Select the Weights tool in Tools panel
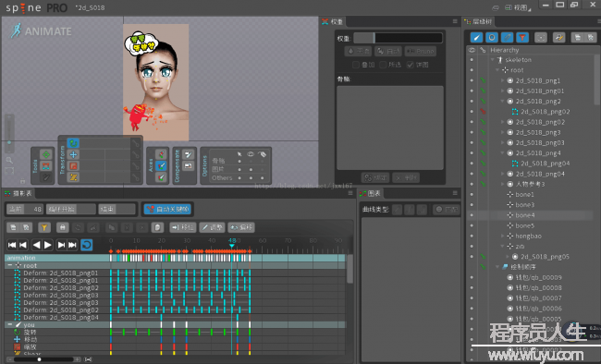Image resolution: width=601 pixels, height=364 pixels. [46, 166]
